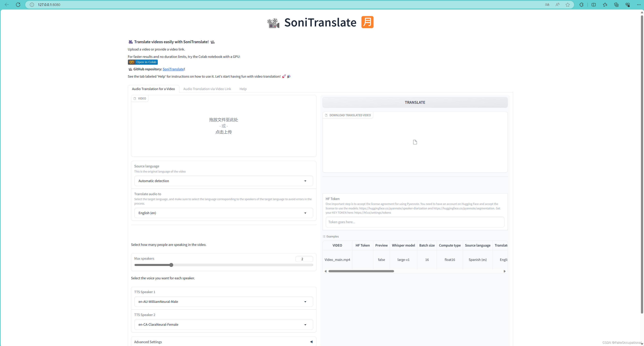Open the Translate audio to dropdown

pyautogui.click(x=223, y=213)
